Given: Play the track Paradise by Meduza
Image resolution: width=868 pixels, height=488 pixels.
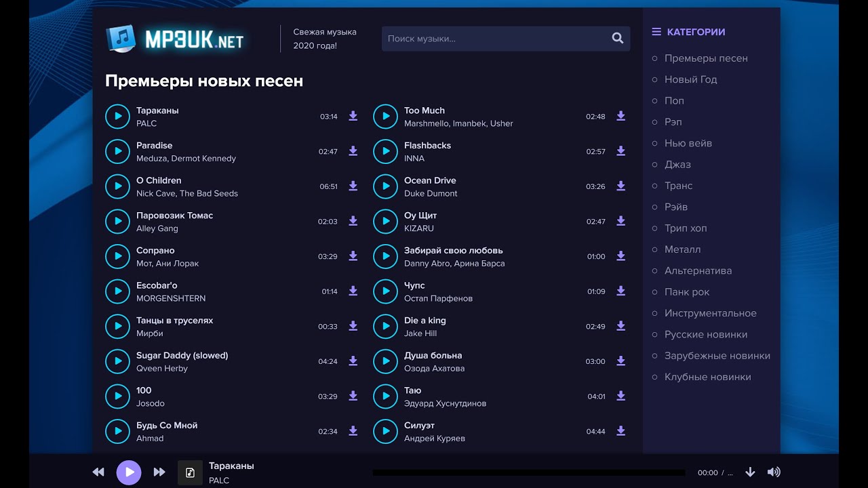Looking at the screenshot, I should point(117,151).
